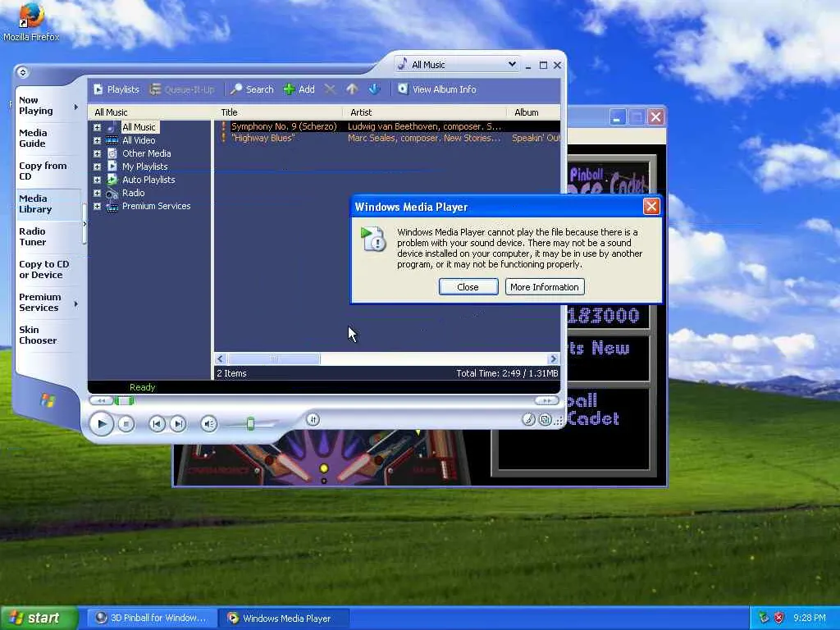
Task: Click the red security shield tray icon
Action: 779,619
